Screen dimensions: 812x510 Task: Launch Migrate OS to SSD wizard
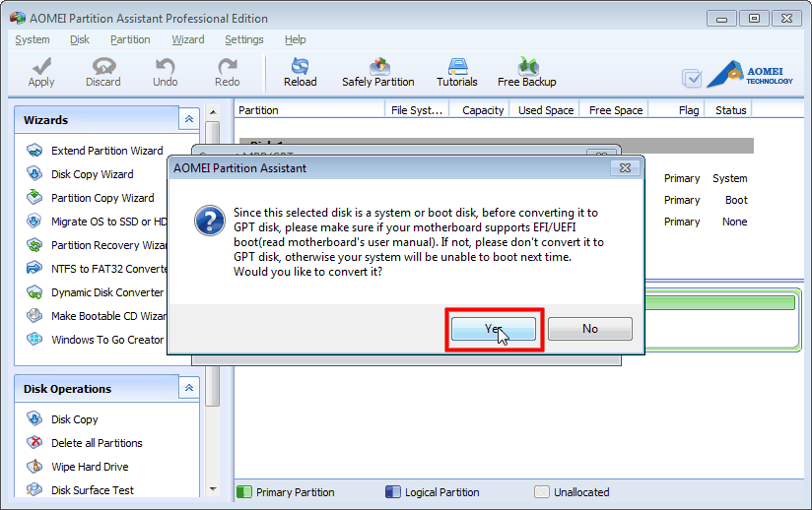(x=97, y=222)
